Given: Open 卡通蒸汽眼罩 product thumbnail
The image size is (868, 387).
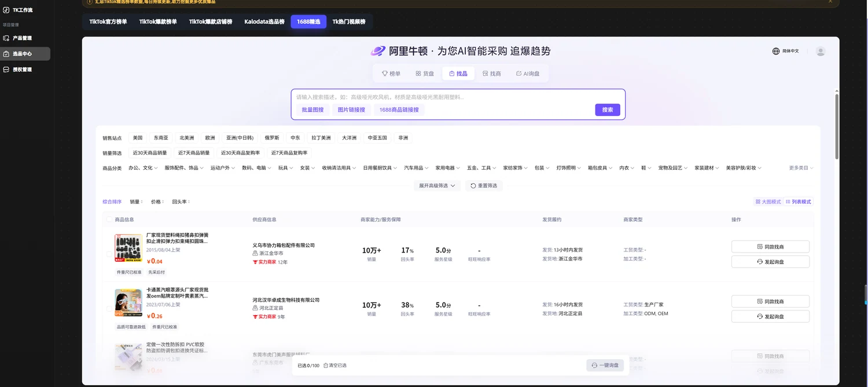Looking at the screenshot, I should 128,303.
